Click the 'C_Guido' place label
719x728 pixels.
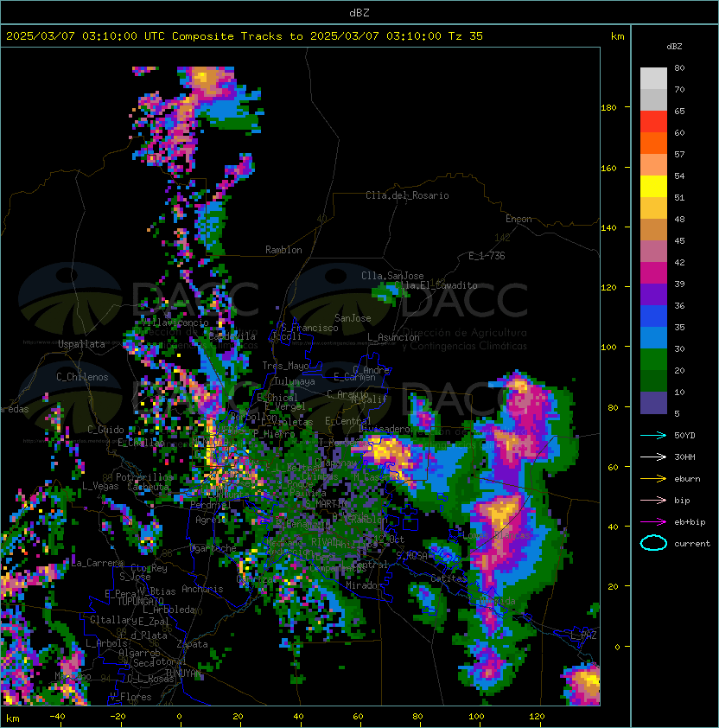click(105, 430)
